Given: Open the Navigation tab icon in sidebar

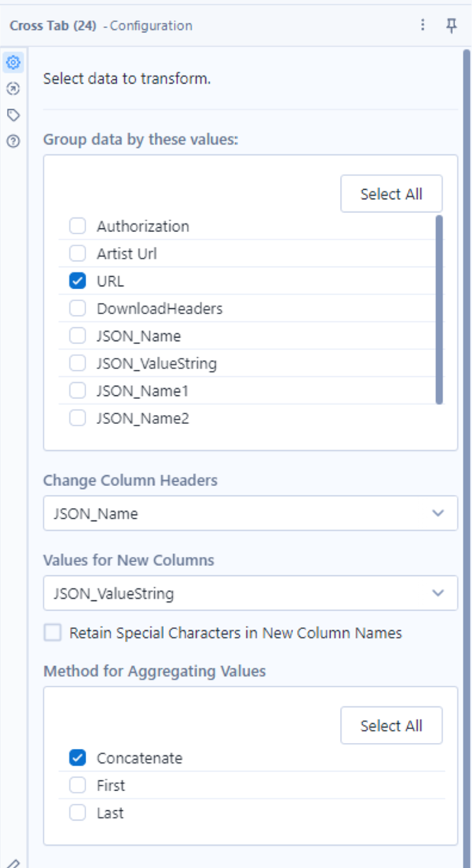Looking at the screenshot, I should click(x=13, y=88).
